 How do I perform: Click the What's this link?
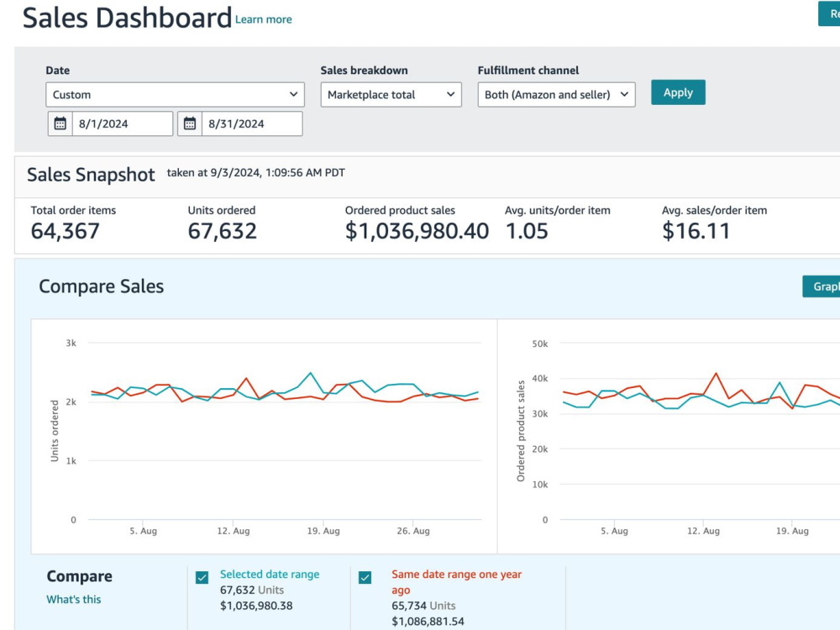74,600
